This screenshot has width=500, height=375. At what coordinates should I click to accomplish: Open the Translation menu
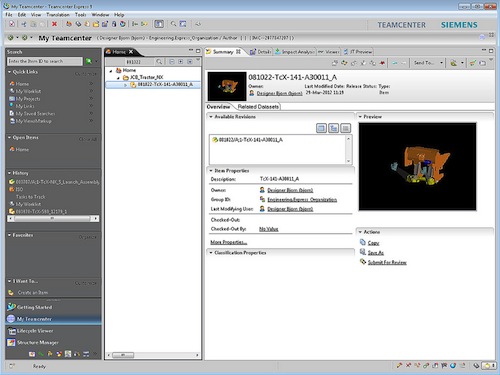point(58,15)
